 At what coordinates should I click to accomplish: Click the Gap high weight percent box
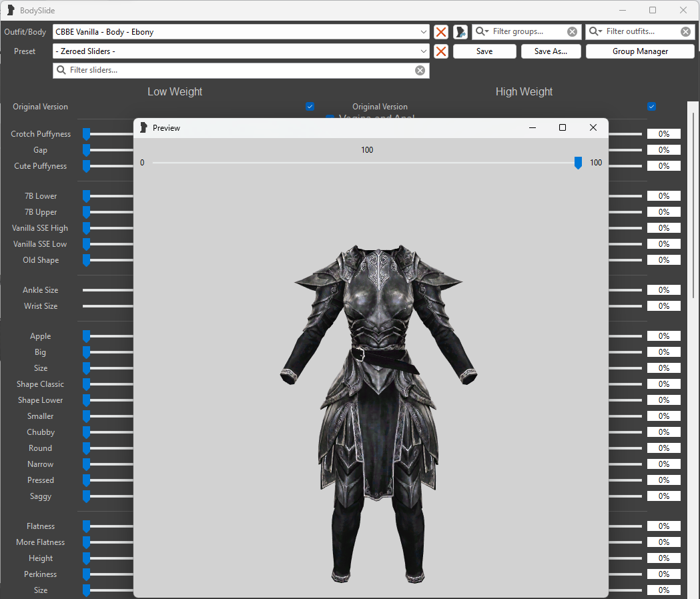tap(664, 150)
